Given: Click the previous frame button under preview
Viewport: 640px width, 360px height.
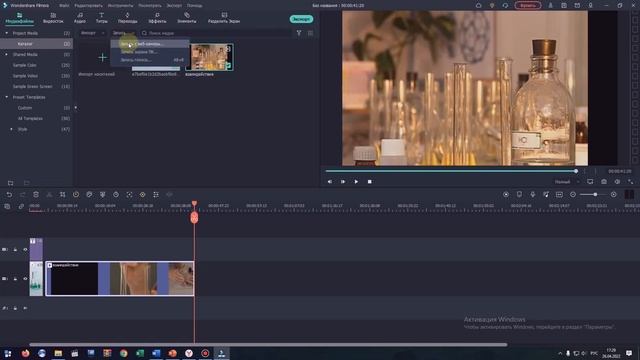Looking at the screenshot, I should point(329,182).
